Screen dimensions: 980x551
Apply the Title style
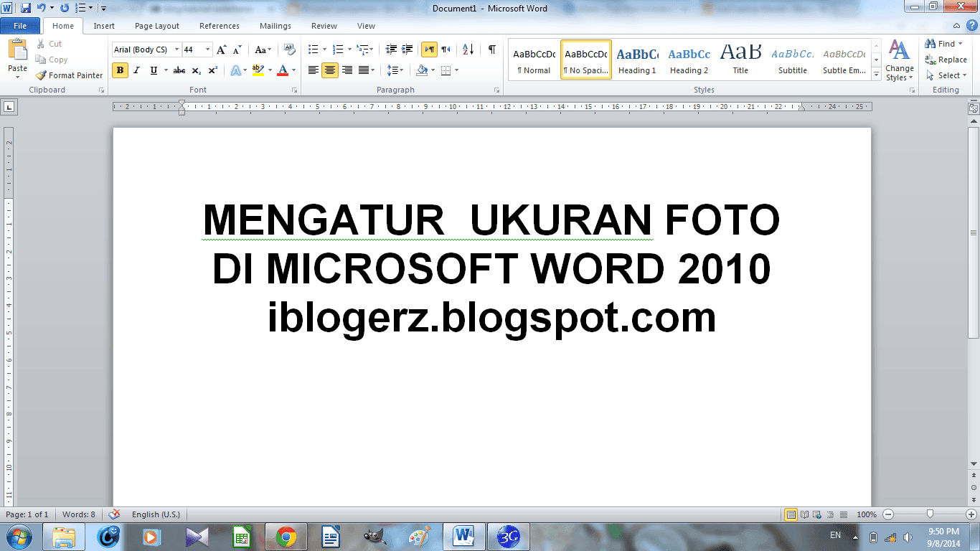(x=740, y=60)
